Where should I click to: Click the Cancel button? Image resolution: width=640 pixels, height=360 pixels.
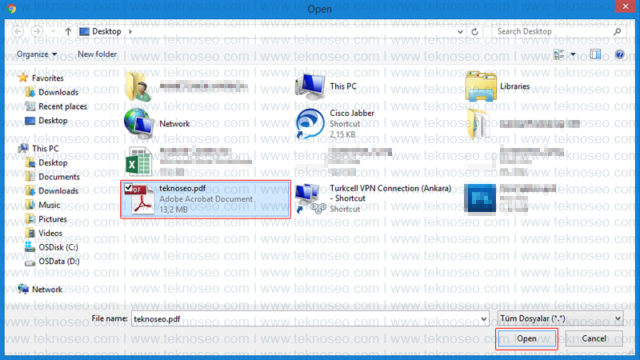coord(593,339)
